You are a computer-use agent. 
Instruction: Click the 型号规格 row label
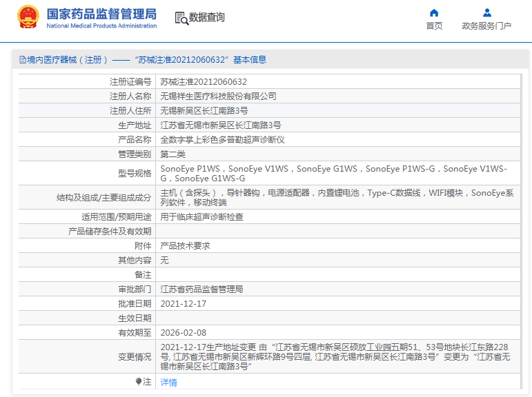click(x=135, y=174)
